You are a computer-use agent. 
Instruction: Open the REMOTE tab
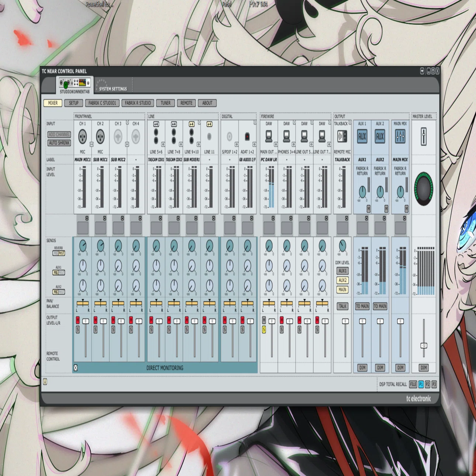[x=186, y=103]
